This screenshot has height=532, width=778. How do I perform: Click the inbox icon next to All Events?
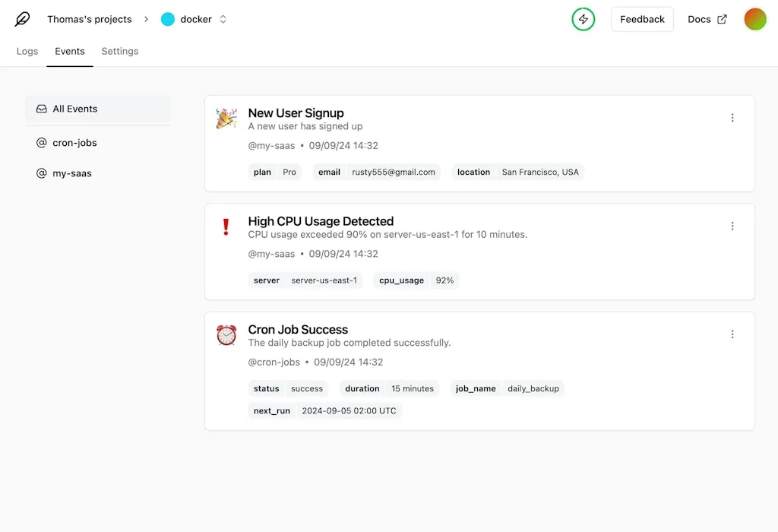[42, 109]
